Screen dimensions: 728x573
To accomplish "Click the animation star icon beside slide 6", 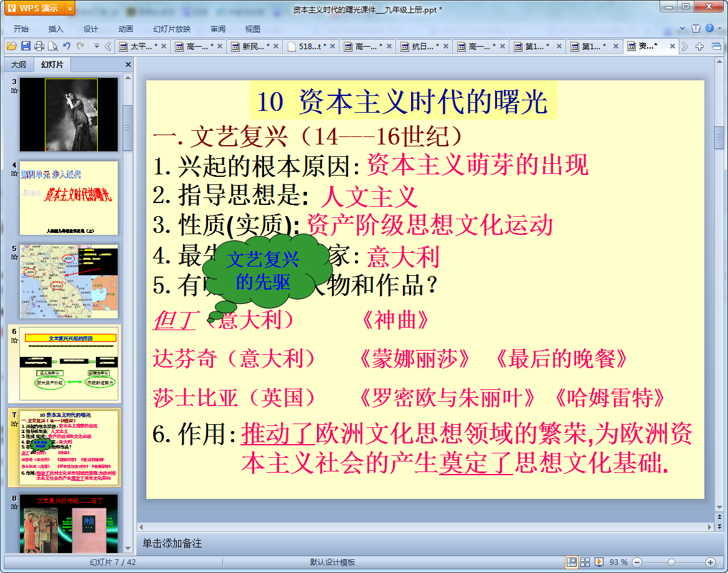I will tap(14, 340).
